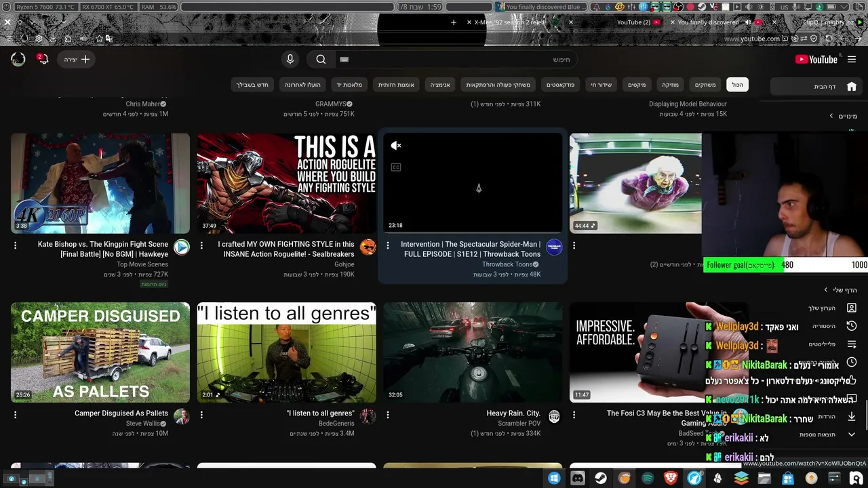Image resolution: width=868 pixels, height=488 pixels.
Task: Select the 'הכול' filter chip
Action: click(x=737, y=85)
